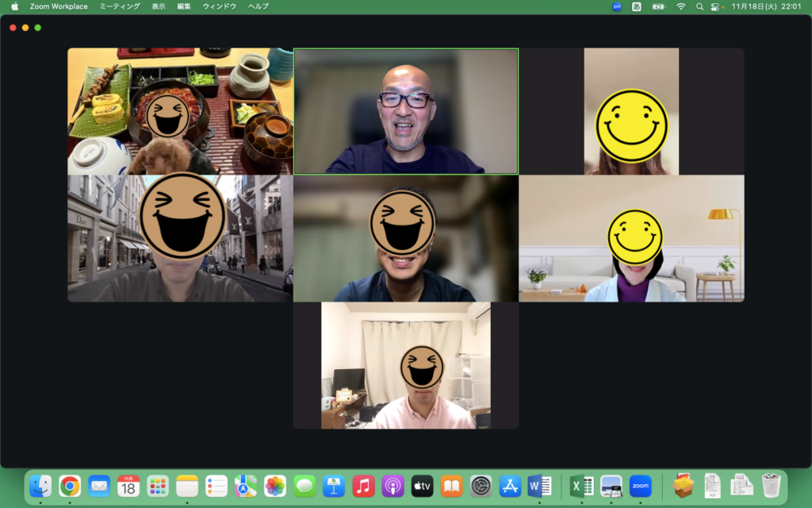Launch Microsoft Word from the Dock
This screenshot has height=508, width=812.
click(x=539, y=486)
